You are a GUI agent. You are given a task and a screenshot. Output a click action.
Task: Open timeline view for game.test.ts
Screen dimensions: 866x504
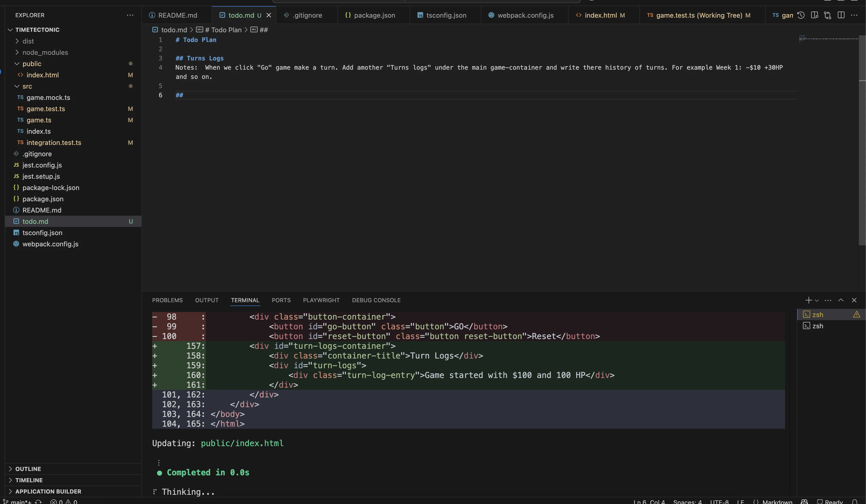[x=801, y=15]
